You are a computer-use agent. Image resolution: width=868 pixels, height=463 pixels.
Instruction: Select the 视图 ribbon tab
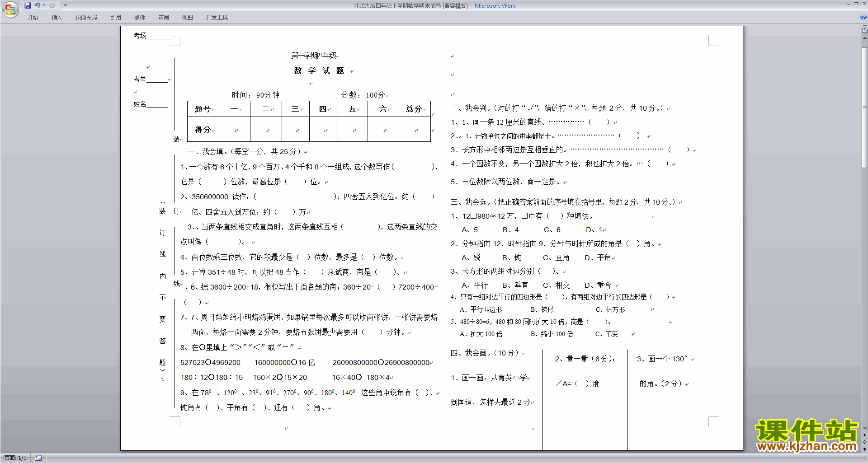click(188, 18)
